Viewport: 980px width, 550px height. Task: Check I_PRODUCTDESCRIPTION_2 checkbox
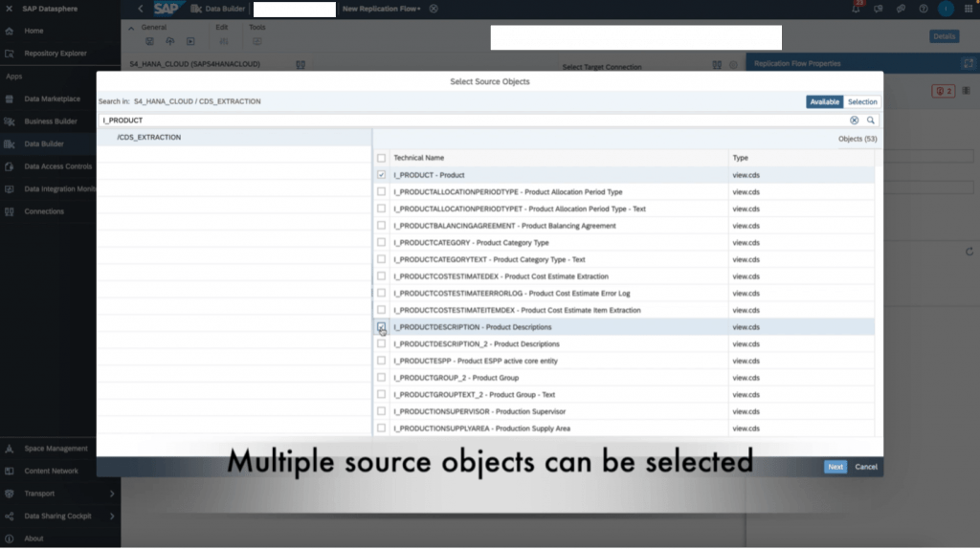tap(381, 343)
